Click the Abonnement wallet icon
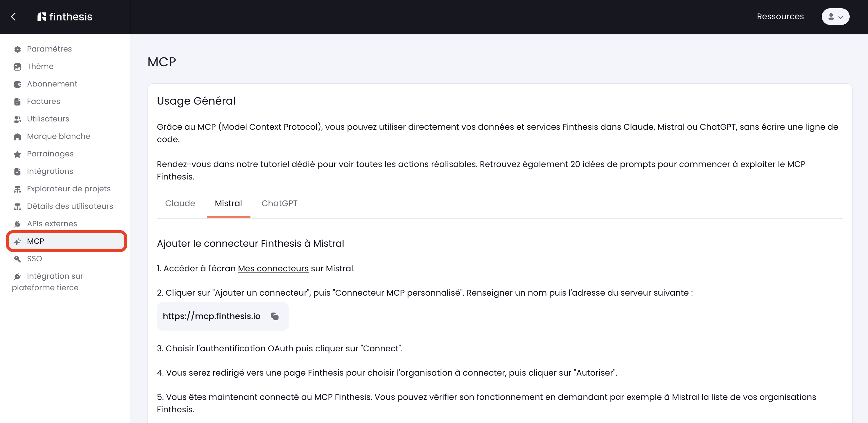Screen dimensions: 868x423 point(17,84)
